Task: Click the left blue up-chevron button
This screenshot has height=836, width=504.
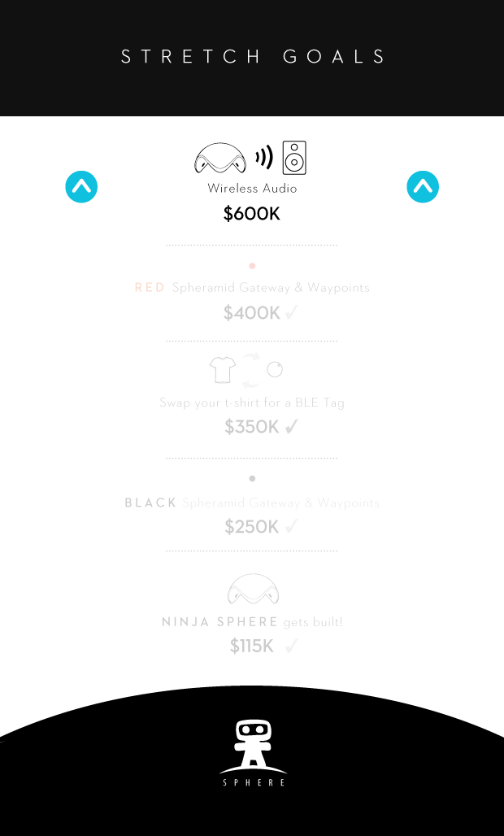Action: coord(81,186)
